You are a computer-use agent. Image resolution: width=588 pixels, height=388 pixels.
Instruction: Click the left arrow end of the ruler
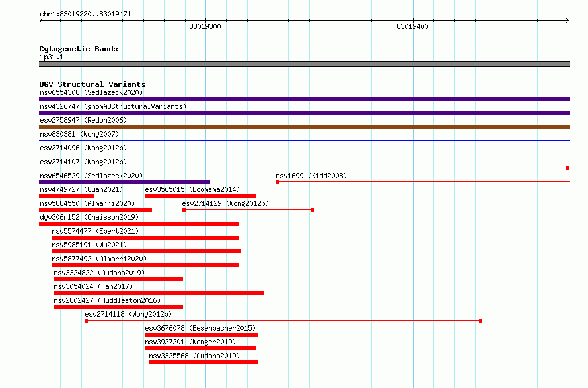(41, 20)
